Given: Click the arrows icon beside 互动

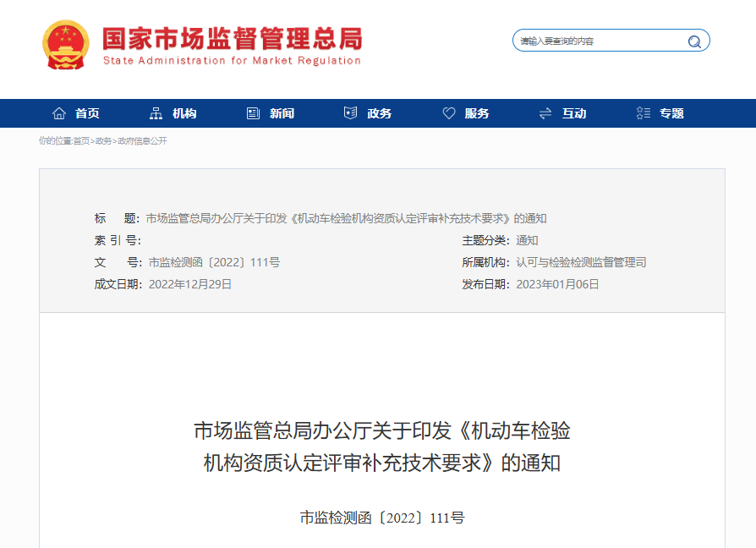Looking at the screenshot, I should (x=545, y=113).
